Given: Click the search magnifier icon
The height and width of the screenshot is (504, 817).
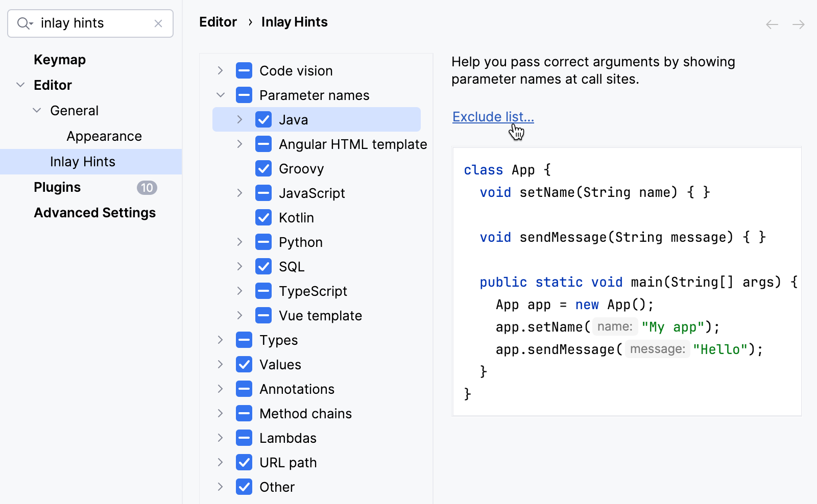Looking at the screenshot, I should (x=23, y=23).
